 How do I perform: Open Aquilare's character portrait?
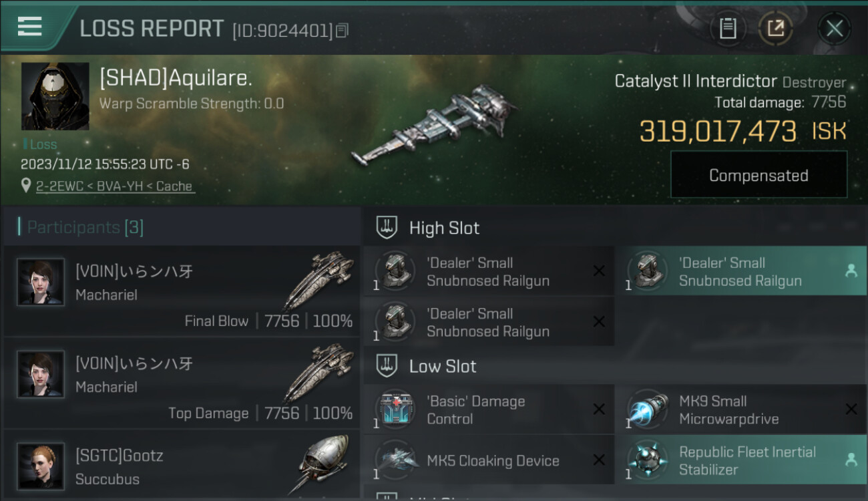pos(55,96)
